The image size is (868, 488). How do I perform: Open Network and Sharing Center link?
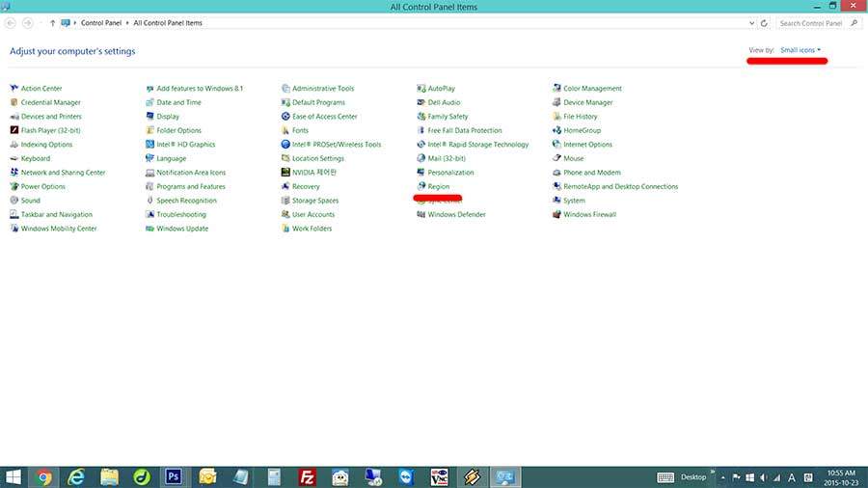(x=63, y=173)
